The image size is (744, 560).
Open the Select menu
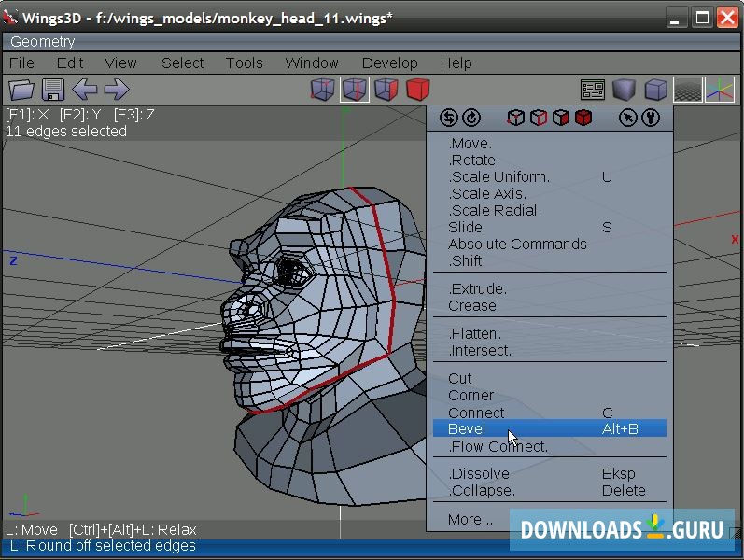pos(182,63)
